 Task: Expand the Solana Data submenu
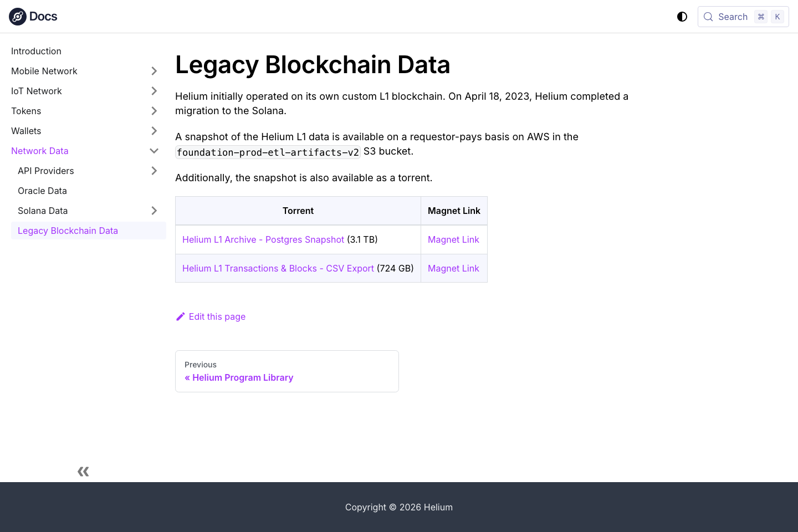(154, 211)
